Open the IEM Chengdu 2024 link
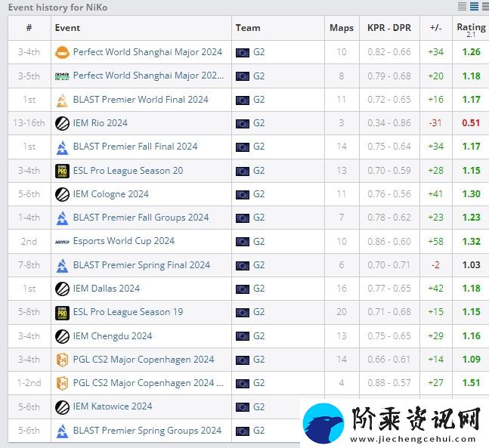 [113, 336]
